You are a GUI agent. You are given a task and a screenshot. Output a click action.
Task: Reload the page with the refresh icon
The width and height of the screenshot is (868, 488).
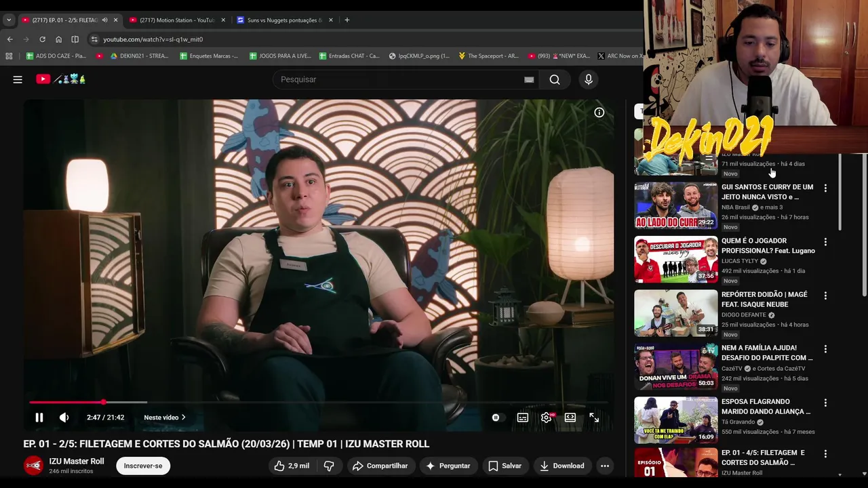42,39
